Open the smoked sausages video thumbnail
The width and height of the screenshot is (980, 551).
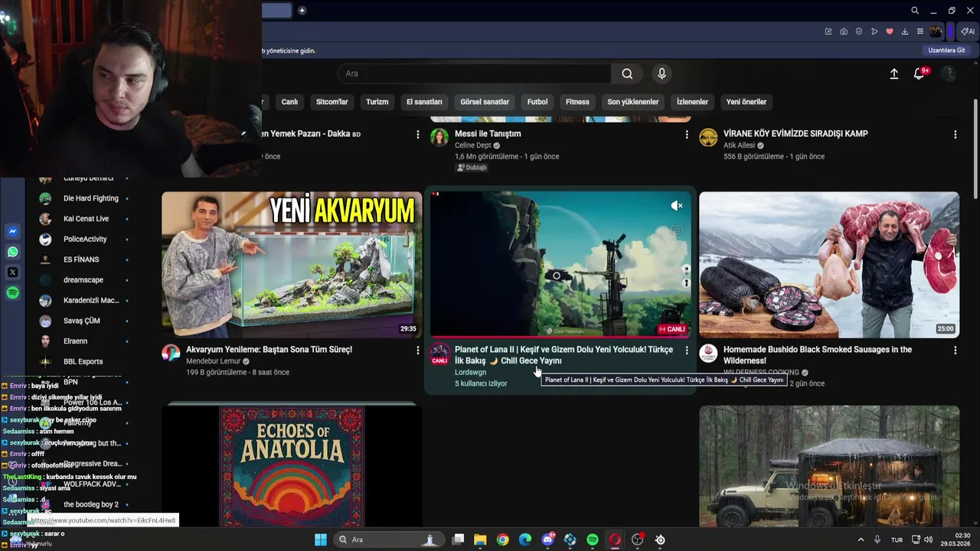point(829,265)
